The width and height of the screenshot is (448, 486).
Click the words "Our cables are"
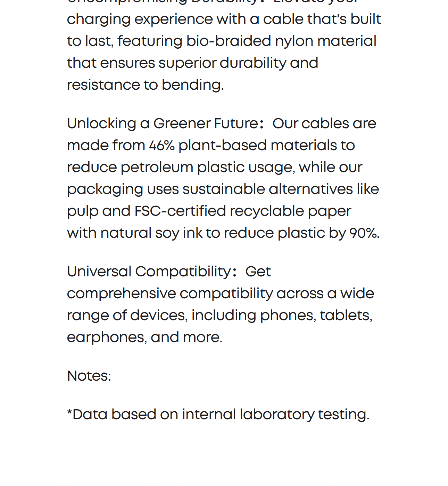click(x=324, y=123)
